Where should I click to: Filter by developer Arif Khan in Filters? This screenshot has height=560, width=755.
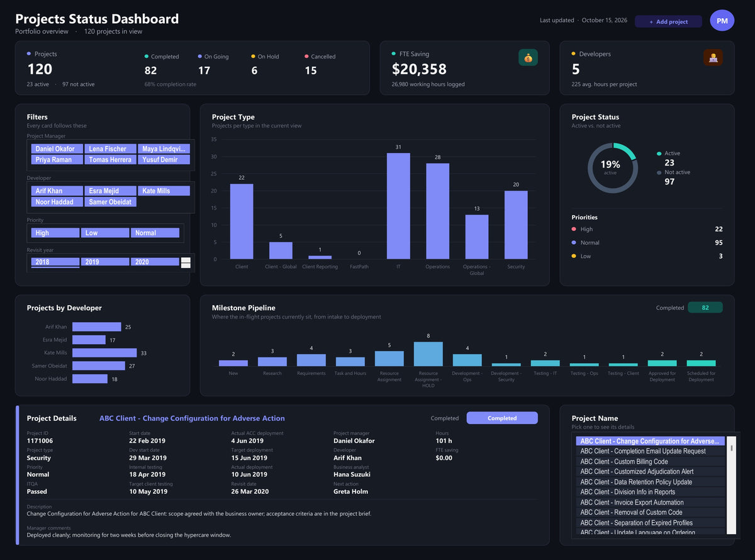pyautogui.click(x=57, y=191)
